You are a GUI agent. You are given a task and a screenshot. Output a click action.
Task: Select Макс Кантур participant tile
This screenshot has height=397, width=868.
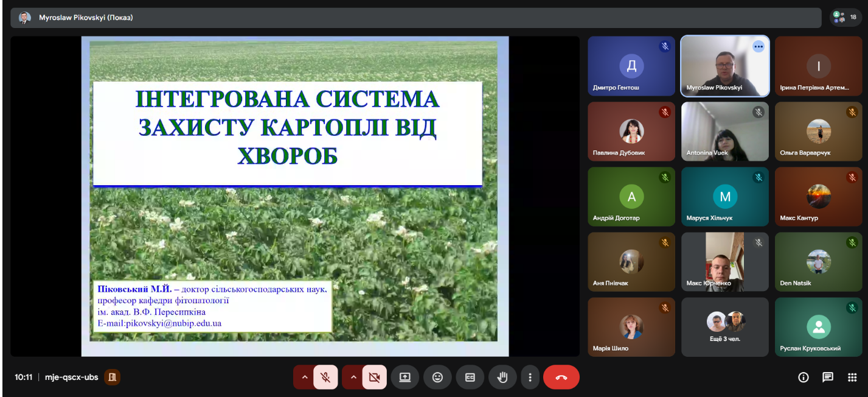819,197
